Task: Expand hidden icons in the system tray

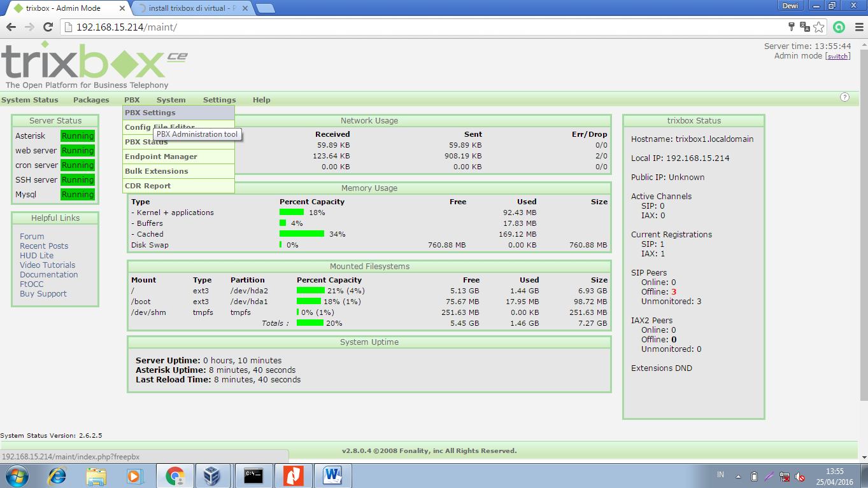Action: (x=739, y=475)
